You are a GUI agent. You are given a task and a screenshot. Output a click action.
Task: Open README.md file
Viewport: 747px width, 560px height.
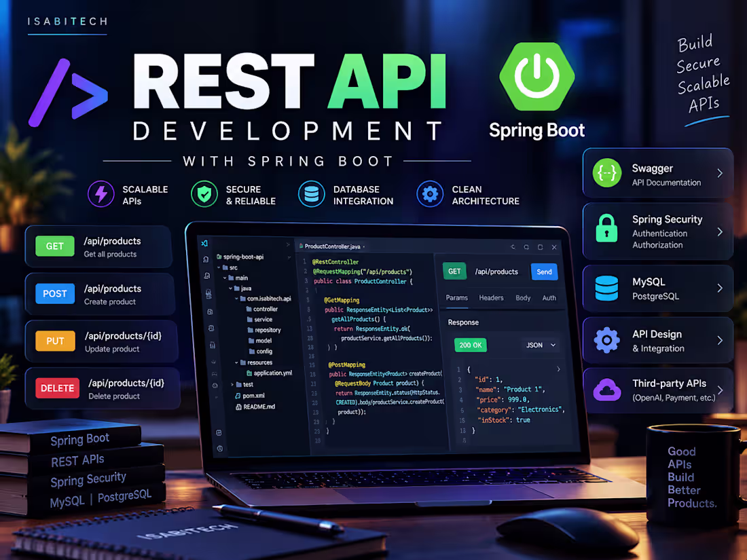tap(255, 407)
